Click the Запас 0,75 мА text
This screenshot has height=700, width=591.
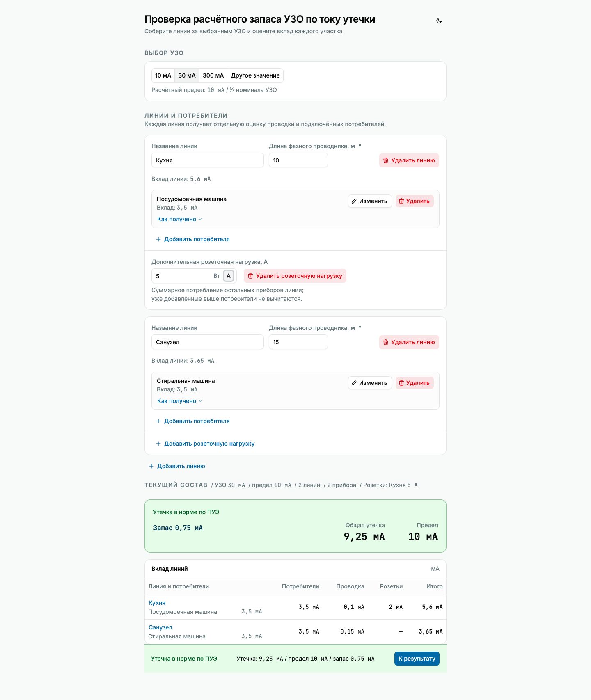point(178,528)
